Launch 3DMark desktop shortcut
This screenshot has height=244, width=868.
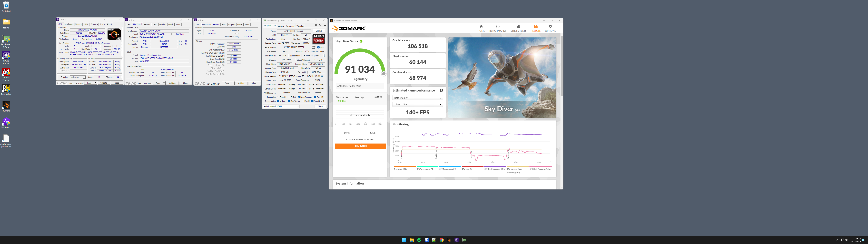[6, 107]
